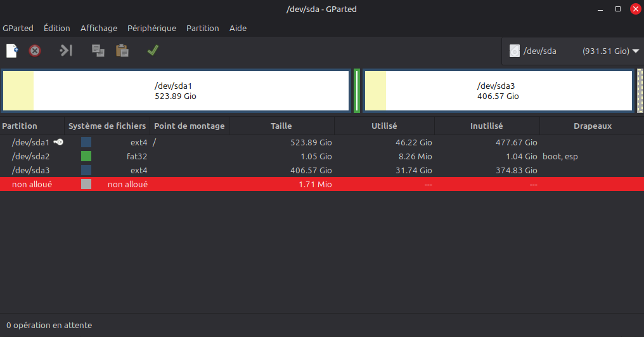The image size is (644, 337).
Task: Click the /dev/sda1 block in disk map
Action: tap(176, 91)
